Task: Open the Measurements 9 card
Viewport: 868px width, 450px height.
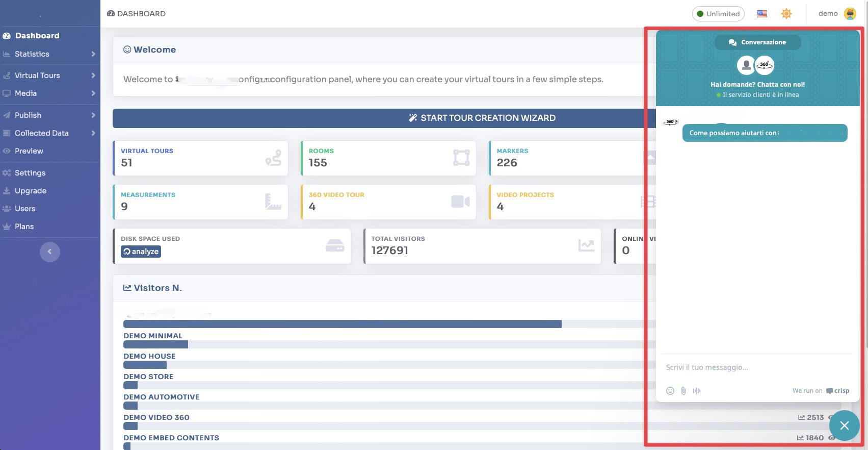Action: 200,202
